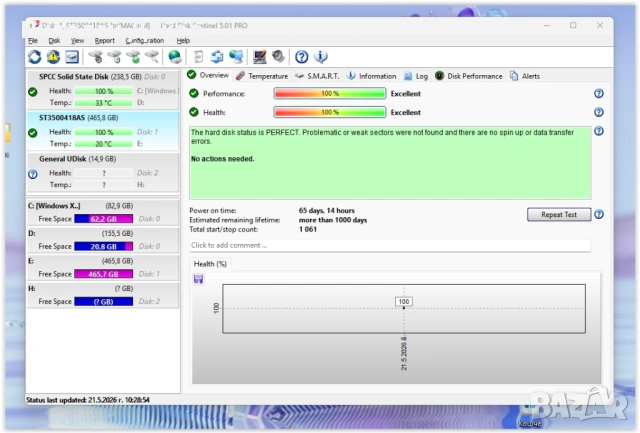Select the General UDisk entry
This screenshot has height=433, width=640.
click(x=103, y=172)
